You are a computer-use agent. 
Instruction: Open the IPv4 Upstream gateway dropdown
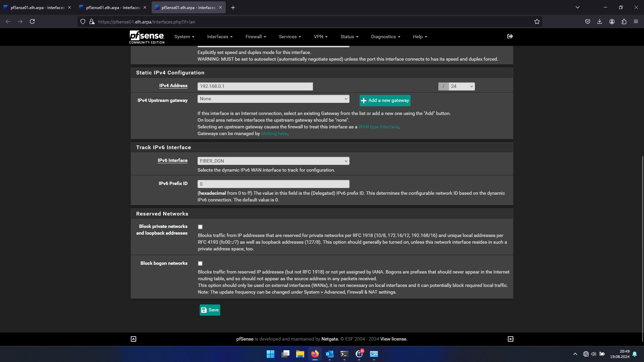[273, 99]
